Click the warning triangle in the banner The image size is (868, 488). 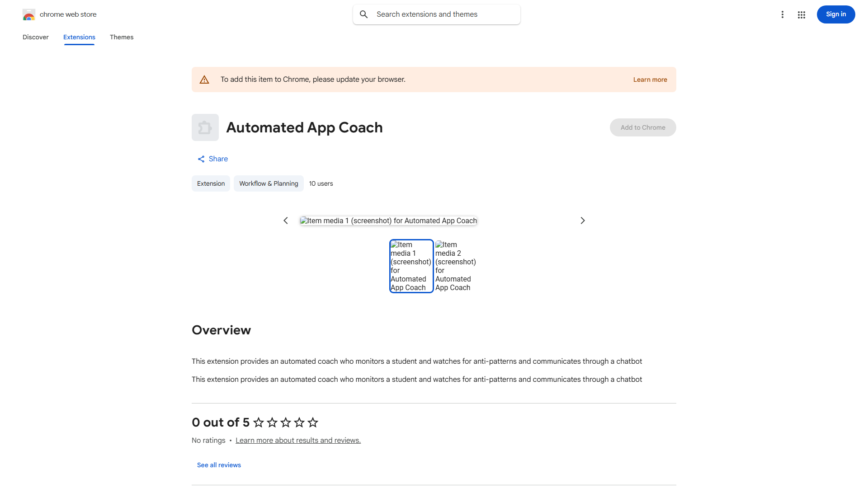coord(204,79)
